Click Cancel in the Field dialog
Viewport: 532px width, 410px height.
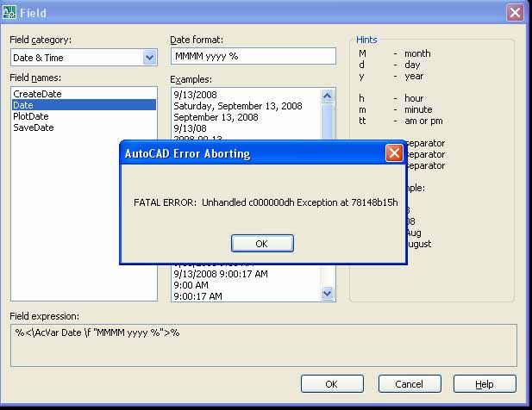[x=410, y=384]
